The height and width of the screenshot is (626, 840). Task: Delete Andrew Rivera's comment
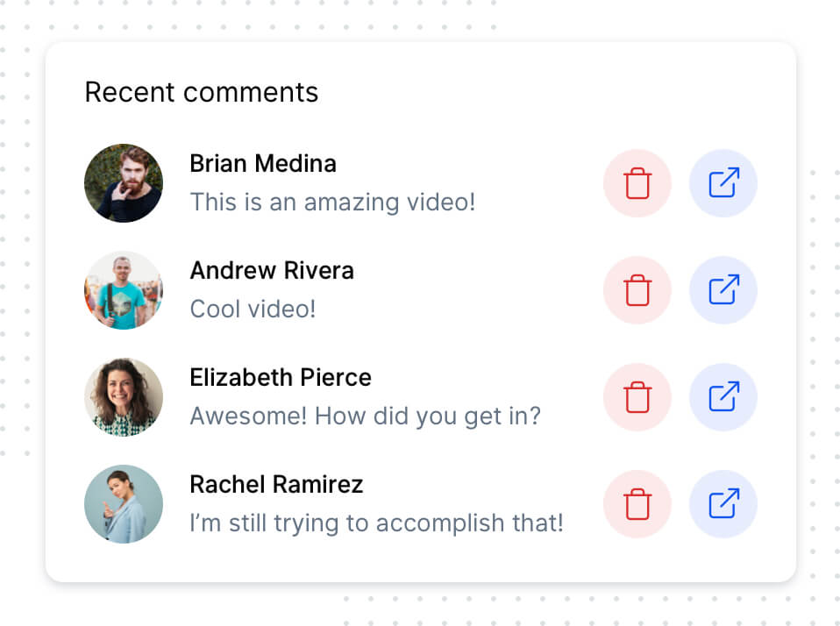(637, 290)
